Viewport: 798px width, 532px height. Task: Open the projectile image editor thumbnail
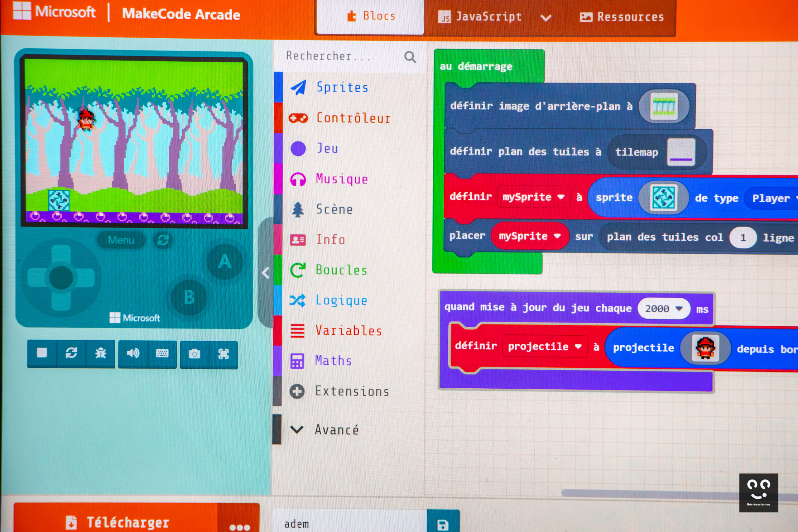pos(705,348)
